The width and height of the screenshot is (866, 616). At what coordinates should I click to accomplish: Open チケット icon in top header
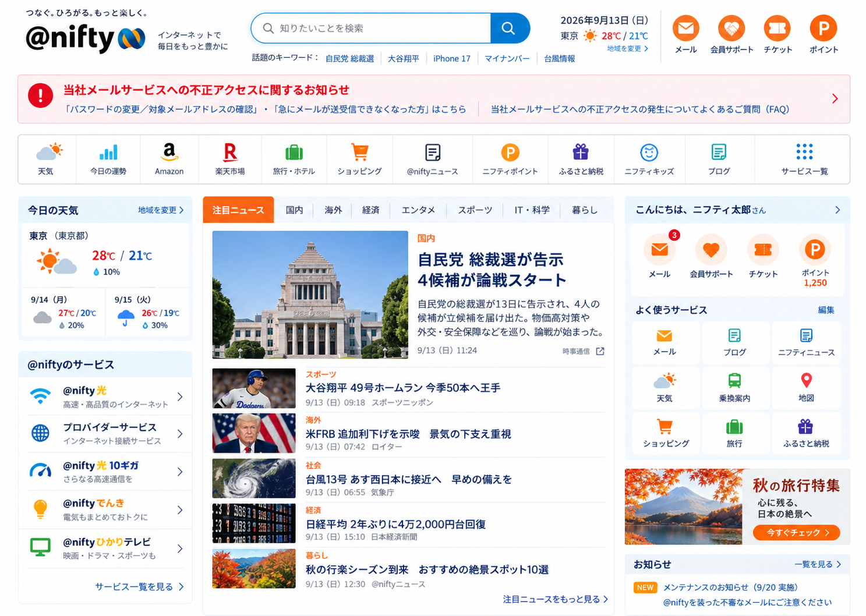tap(777, 28)
